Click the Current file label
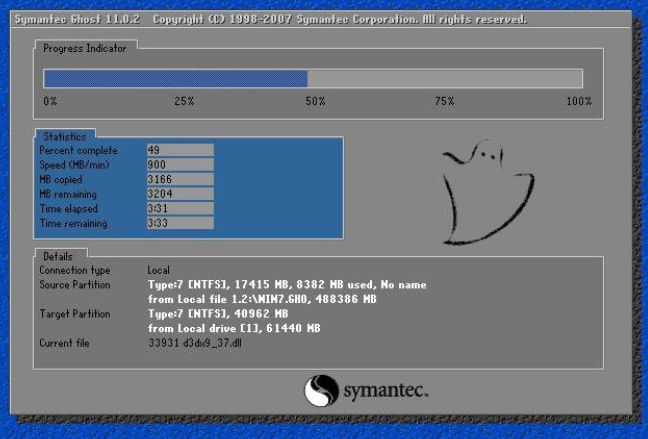 [x=64, y=343]
